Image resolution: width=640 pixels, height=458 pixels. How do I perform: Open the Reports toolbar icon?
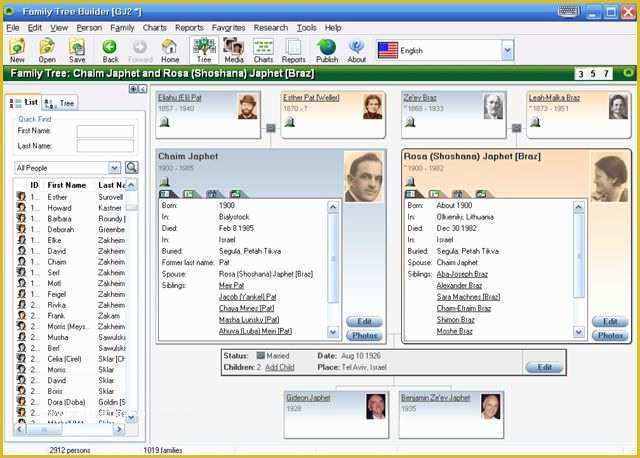pyautogui.click(x=293, y=50)
